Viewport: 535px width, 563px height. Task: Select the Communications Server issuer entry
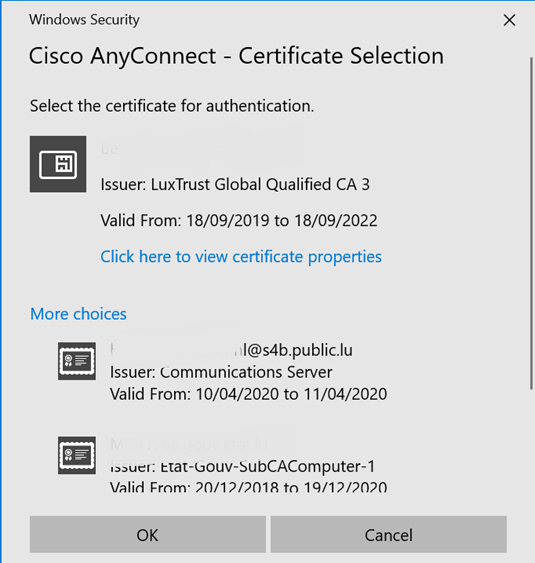(x=221, y=372)
